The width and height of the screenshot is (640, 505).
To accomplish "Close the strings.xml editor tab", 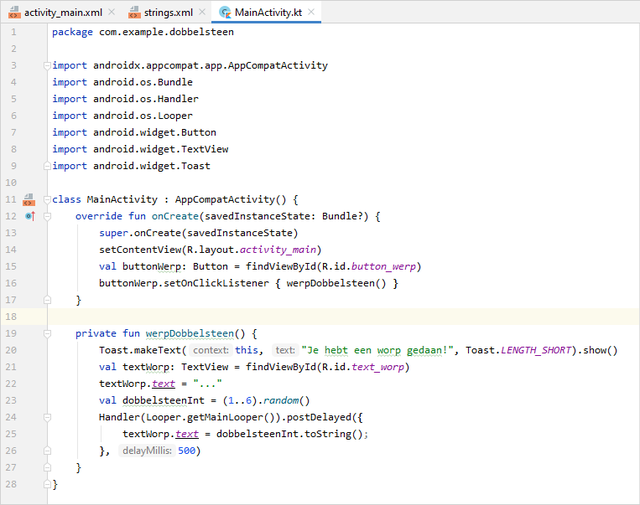I will (x=203, y=12).
